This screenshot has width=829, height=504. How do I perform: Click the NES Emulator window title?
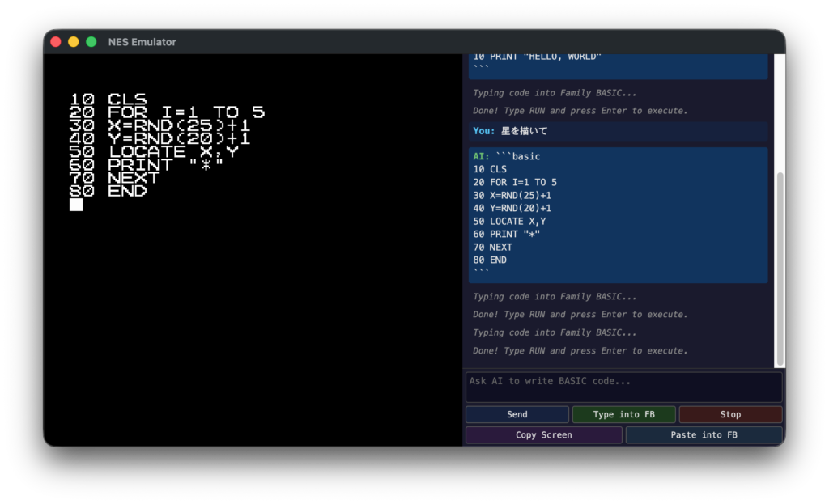[142, 42]
